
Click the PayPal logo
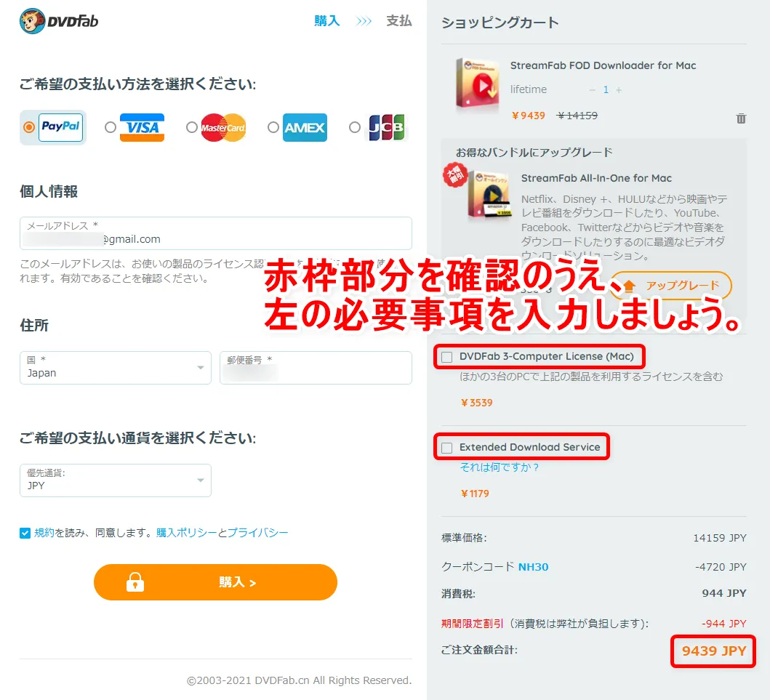click(61, 127)
